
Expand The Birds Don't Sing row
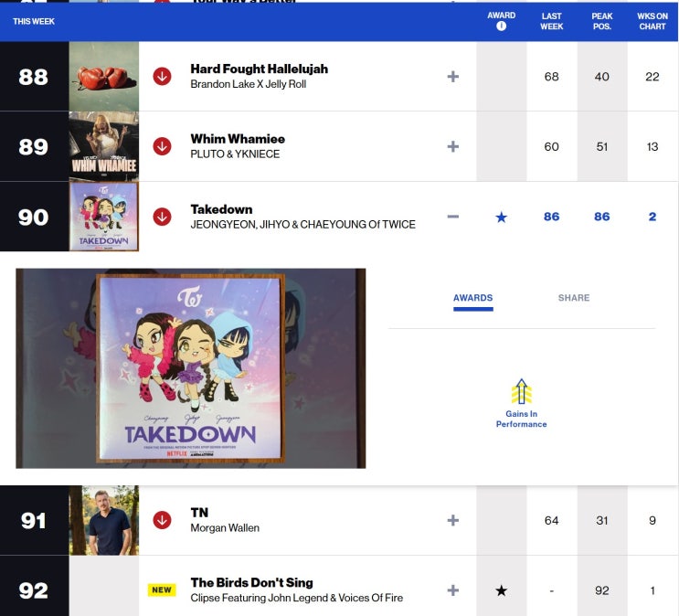point(453,590)
